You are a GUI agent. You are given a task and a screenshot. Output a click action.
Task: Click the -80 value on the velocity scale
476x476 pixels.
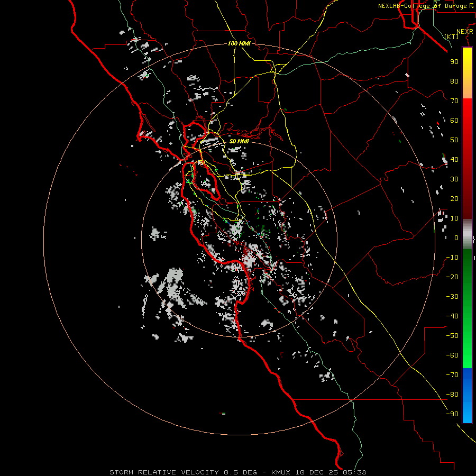tap(452, 395)
